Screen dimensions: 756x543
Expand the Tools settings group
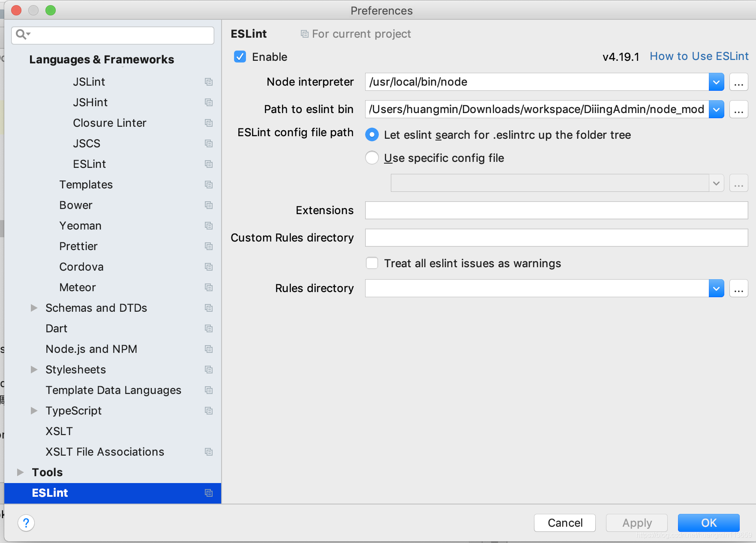coord(20,472)
